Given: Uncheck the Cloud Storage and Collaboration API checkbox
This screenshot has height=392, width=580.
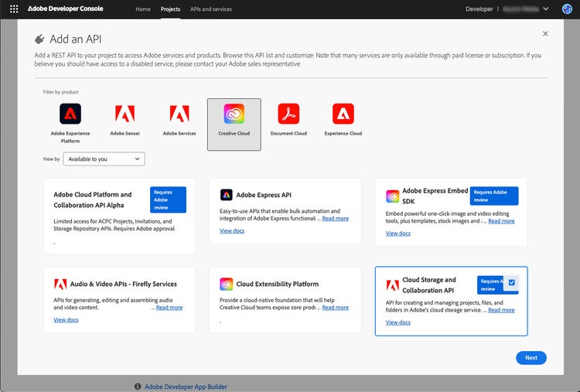Looking at the screenshot, I should click(x=512, y=282).
